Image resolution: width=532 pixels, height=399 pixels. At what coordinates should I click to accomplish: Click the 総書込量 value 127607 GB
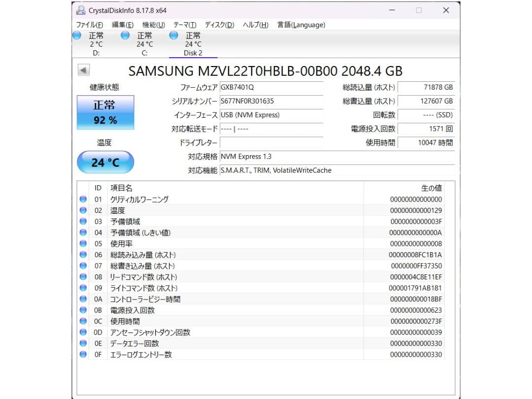[x=426, y=101]
